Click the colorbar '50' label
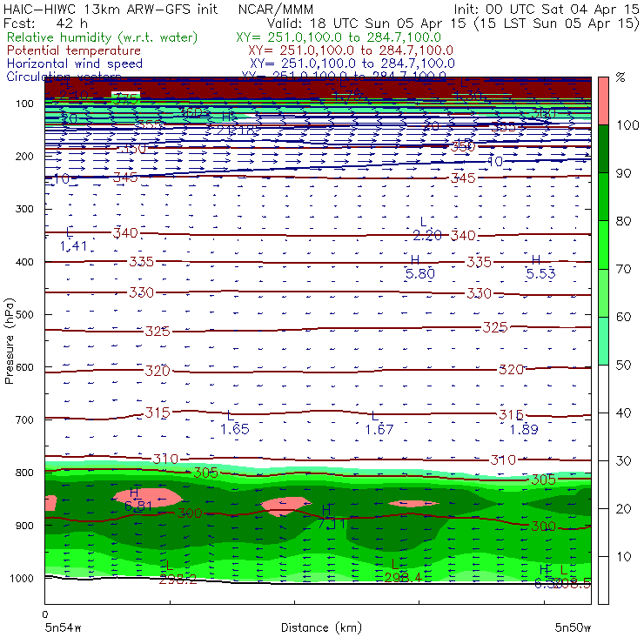 click(623, 366)
